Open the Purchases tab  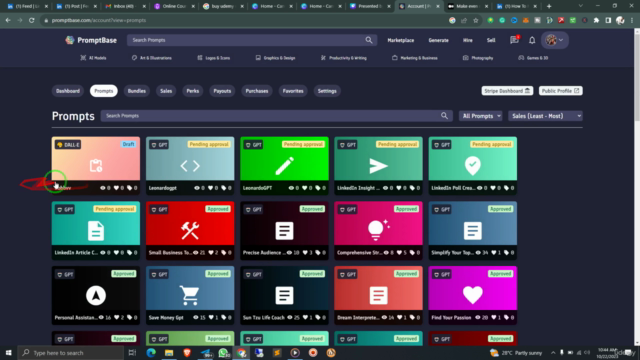257,91
